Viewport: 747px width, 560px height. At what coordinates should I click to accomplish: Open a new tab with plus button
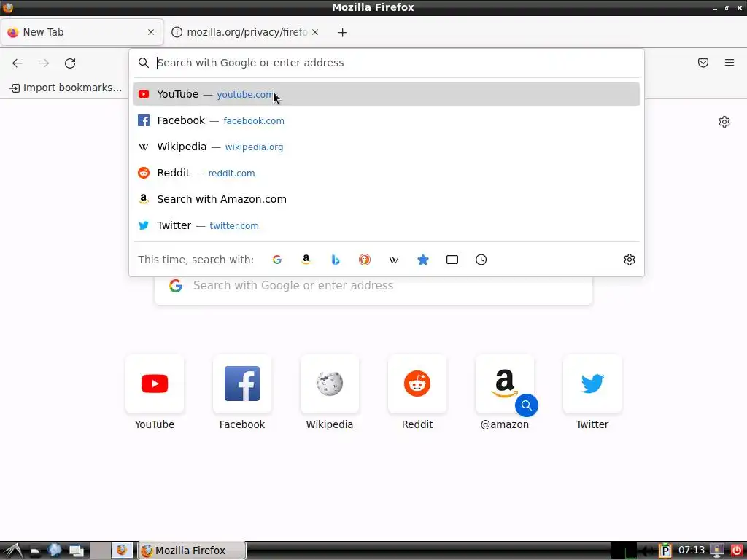(342, 32)
